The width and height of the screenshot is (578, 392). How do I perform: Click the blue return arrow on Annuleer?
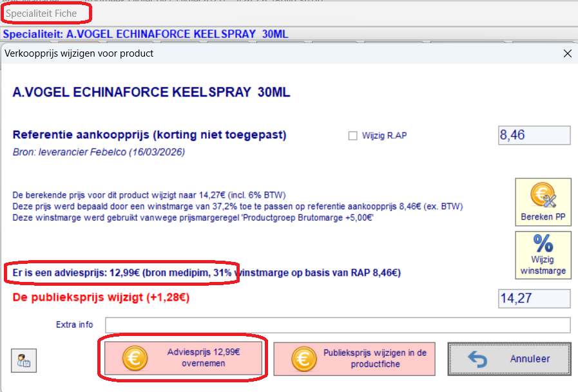click(477, 359)
